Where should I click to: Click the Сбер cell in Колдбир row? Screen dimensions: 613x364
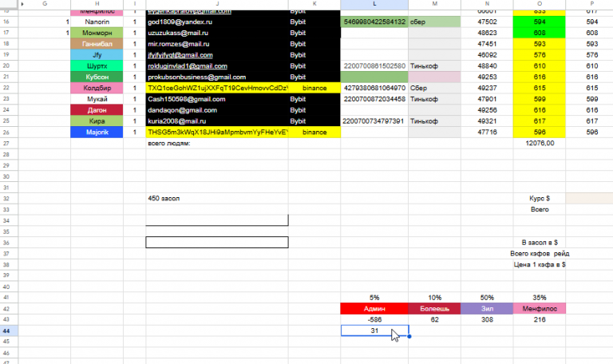click(434, 88)
